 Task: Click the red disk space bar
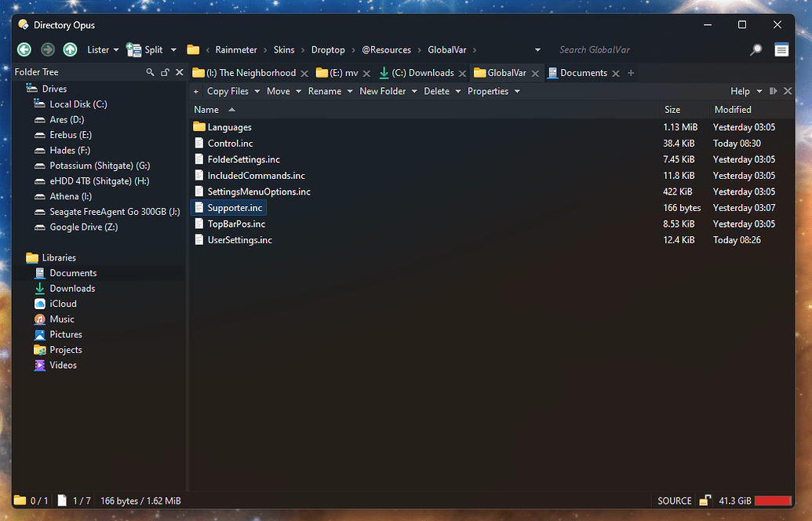tap(773, 501)
